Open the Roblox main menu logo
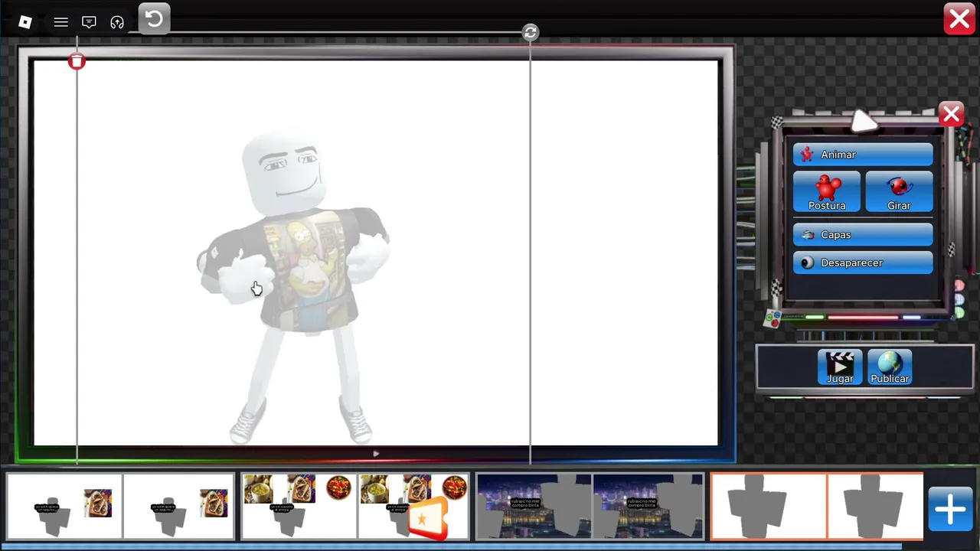The image size is (980, 551). pyautogui.click(x=25, y=22)
